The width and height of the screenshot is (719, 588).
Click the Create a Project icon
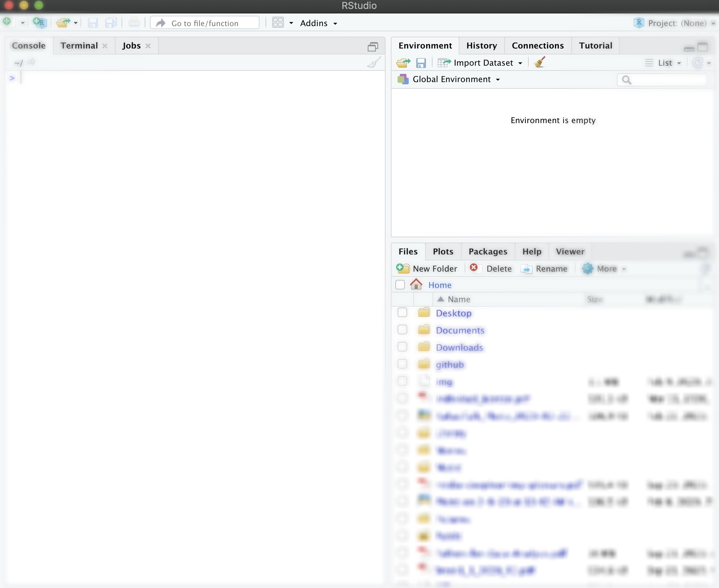click(x=40, y=23)
